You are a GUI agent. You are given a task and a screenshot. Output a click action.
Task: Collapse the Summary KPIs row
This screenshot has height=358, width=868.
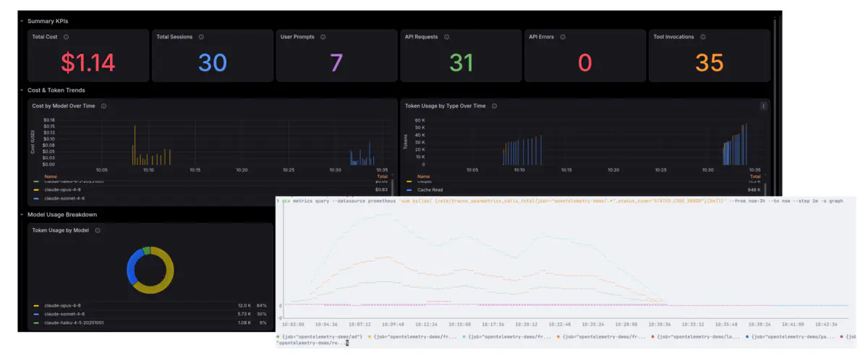click(x=50, y=21)
